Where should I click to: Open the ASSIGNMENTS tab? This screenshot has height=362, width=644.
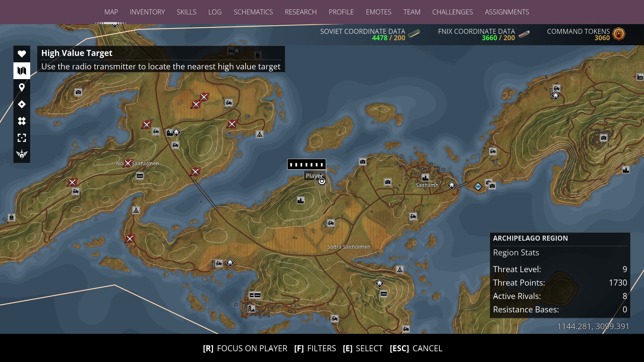coord(507,12)
